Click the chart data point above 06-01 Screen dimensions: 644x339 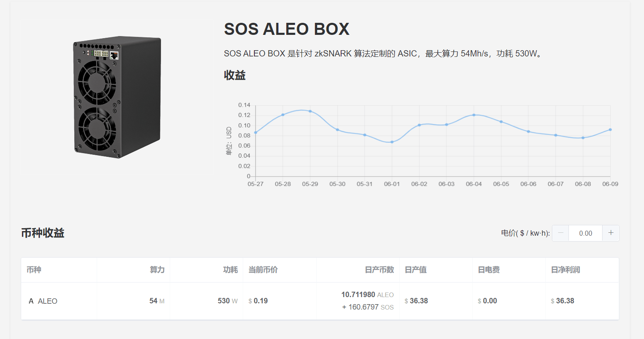coord(392,142)
